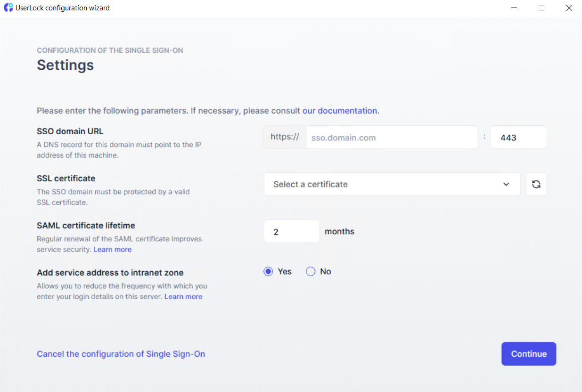Click the UserLock logo in title bar
The height and width of the screenshot is (392, 582).
[8, 8]
